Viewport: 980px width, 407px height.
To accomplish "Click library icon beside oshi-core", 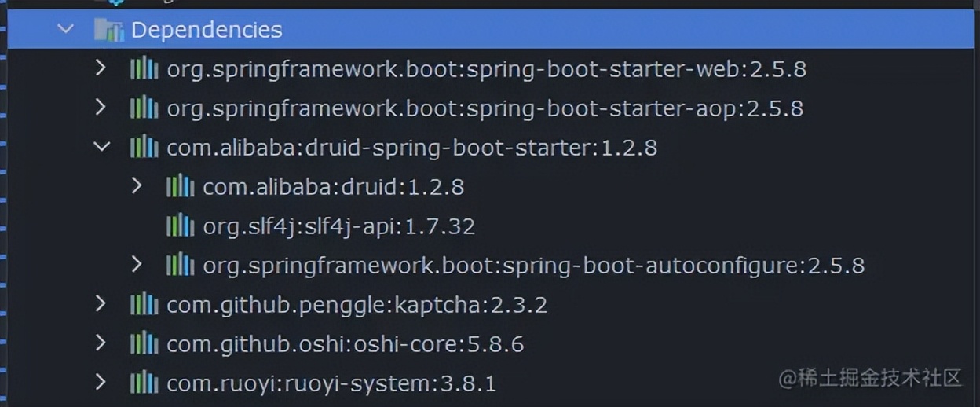I will (x=144, y=344).
